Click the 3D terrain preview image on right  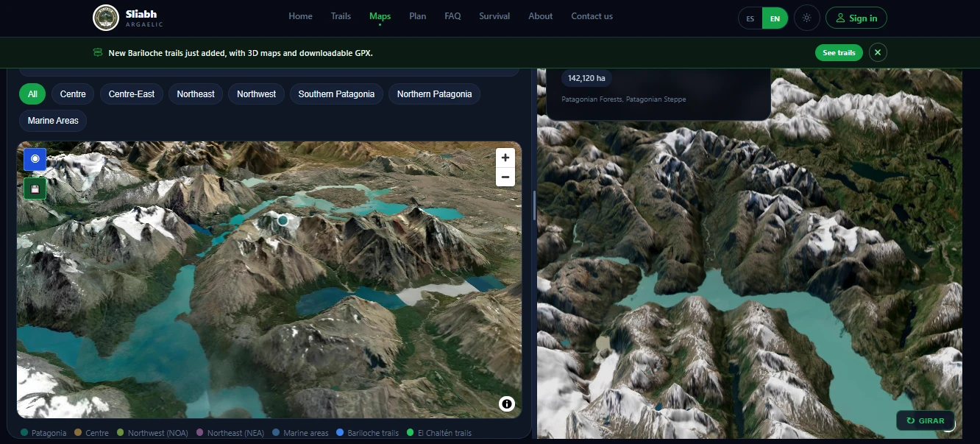[749, 254]
